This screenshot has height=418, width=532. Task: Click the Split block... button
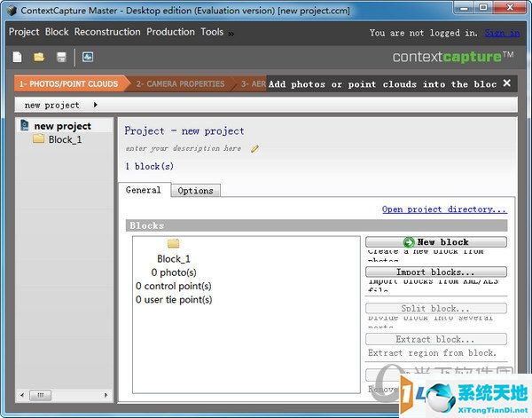point(436,308)
